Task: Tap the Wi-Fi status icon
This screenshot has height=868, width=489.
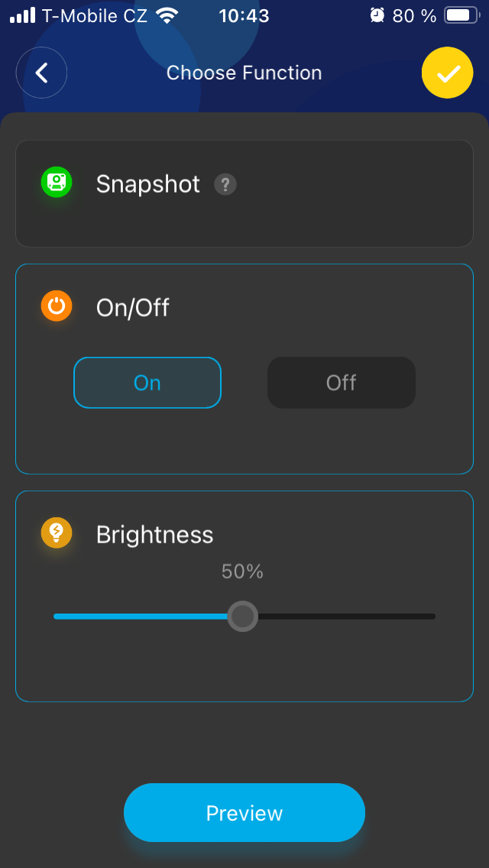Action: (x=167, y=15)
